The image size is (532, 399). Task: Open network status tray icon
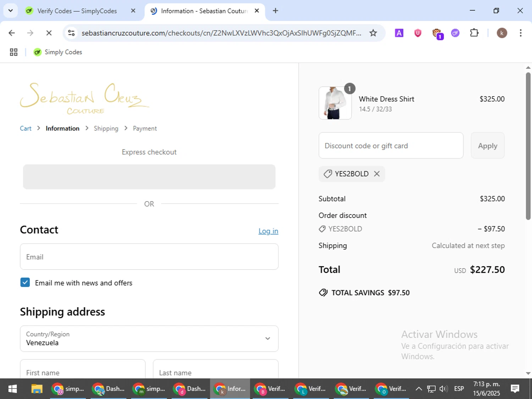tap(431, 389)
